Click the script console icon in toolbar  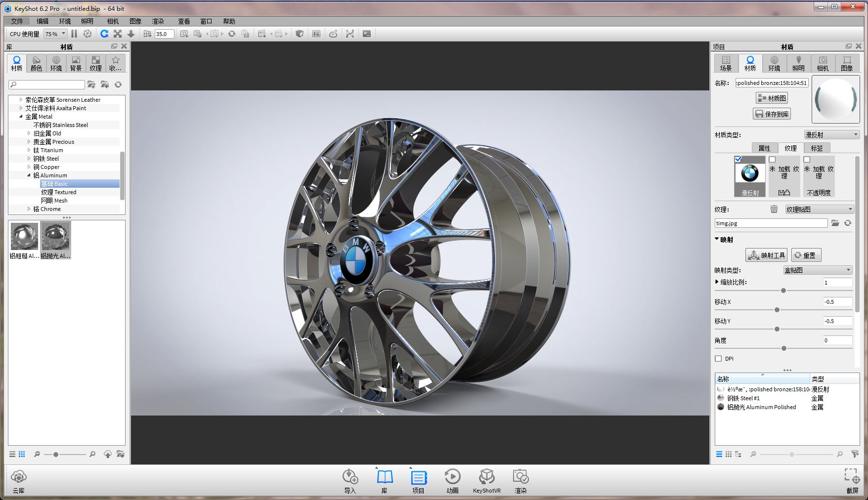click(367, 34)
